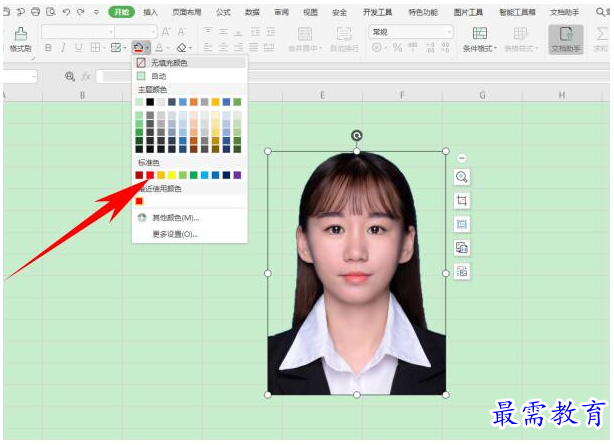
Task: Open the font name combo box
Action: [x=78, y=31]
